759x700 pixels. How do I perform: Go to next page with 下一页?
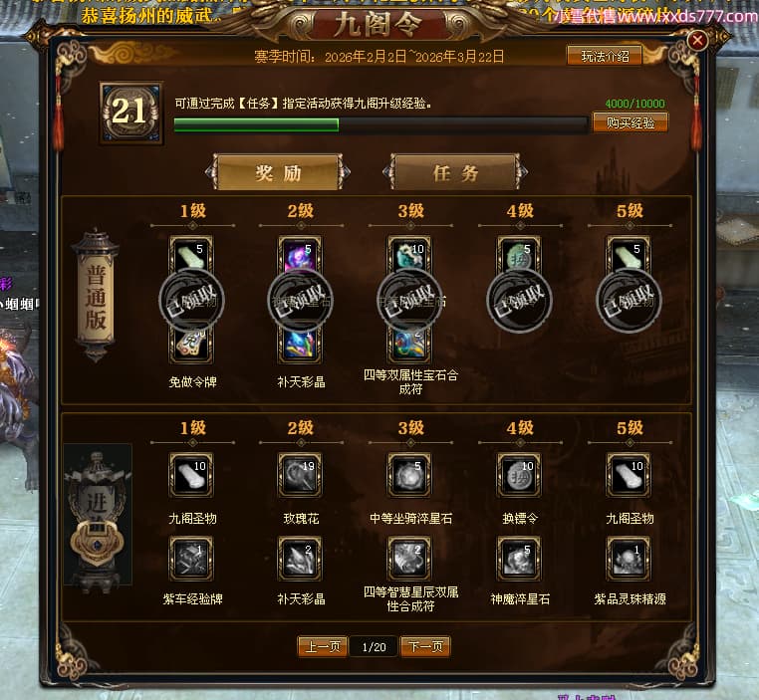[x=425, y=647]
